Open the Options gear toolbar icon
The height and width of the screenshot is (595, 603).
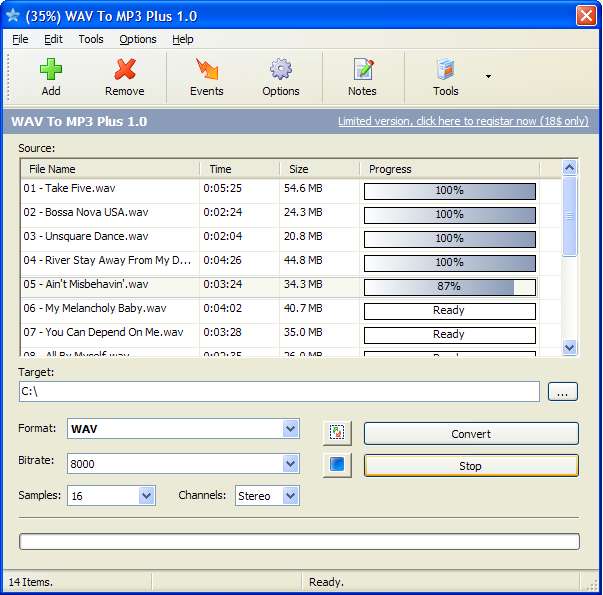pos(281,69)
